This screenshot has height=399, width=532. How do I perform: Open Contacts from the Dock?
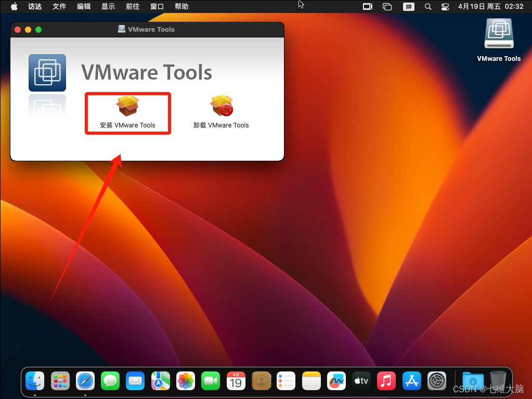pyautogui.click(x=261, y=381)
